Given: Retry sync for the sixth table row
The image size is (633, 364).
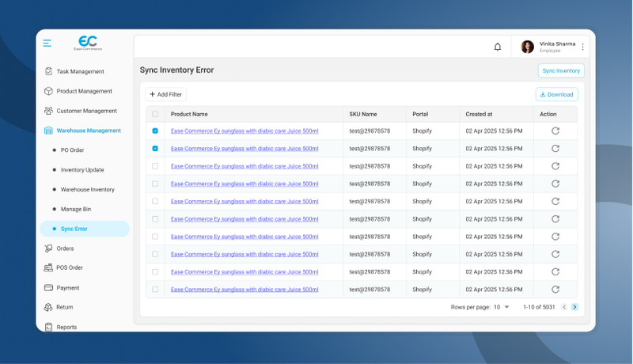Looking at the screenshot, I should [x=555, y=218].
